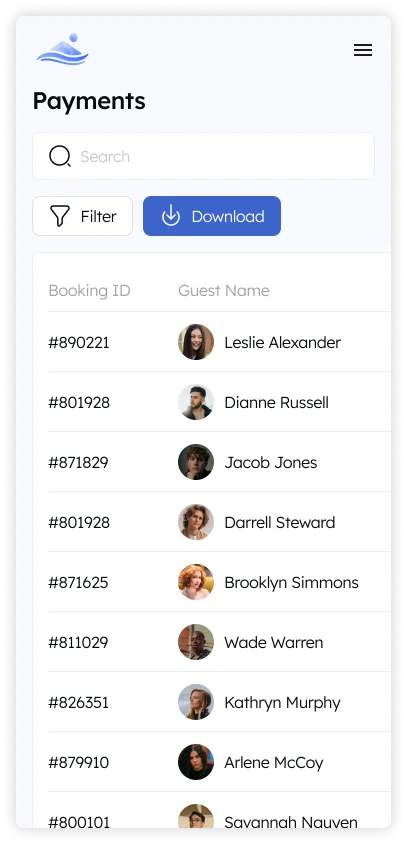Sort by Booking ID column header
407x844 pixels.
pos(89,291)
